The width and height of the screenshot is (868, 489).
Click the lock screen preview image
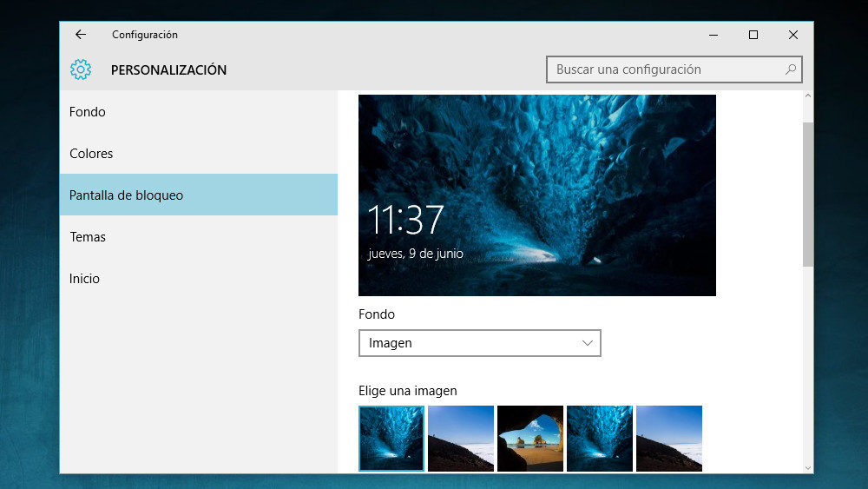click(537, 195)
